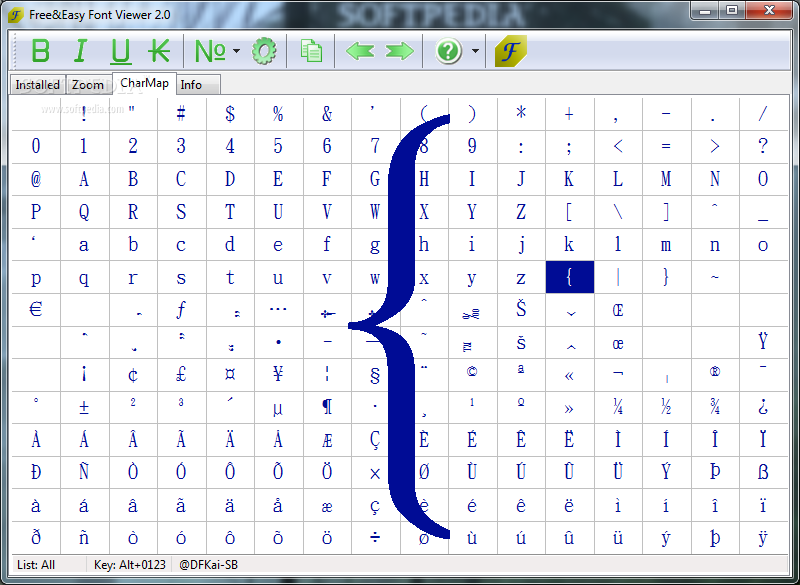This screenshot has width=800, height=585.
Task: Select the CharMap tab
Action: (x=144, y=83)
